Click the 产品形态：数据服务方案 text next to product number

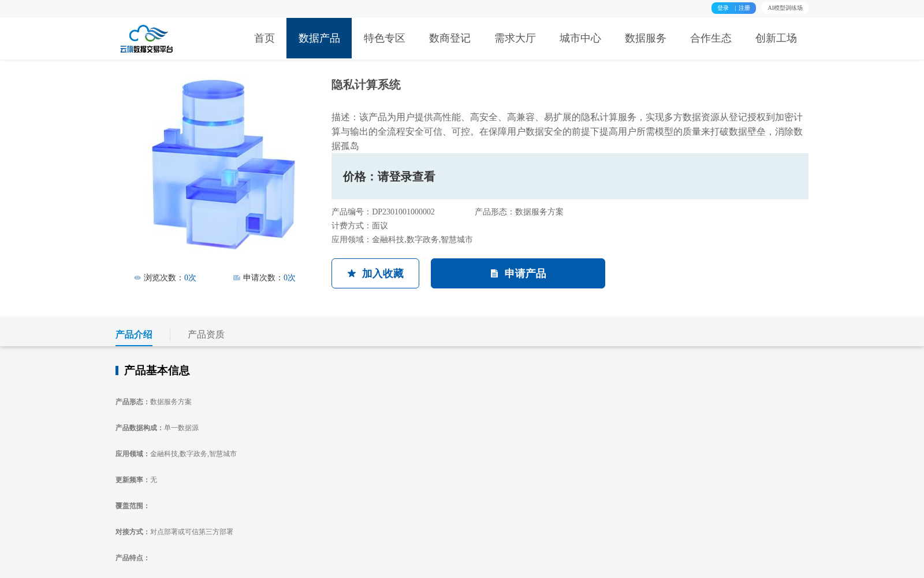tap(519, 212)
